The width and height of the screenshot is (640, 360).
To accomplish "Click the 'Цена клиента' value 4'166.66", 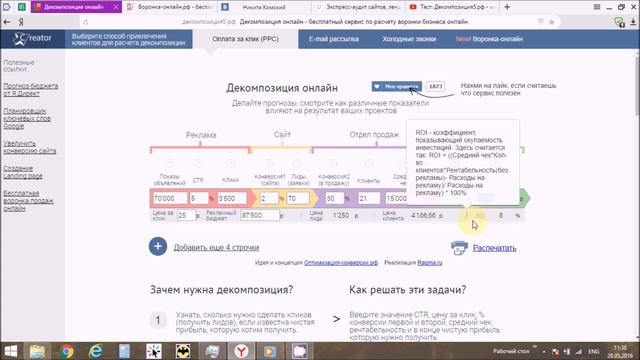I will coord(423,215).
